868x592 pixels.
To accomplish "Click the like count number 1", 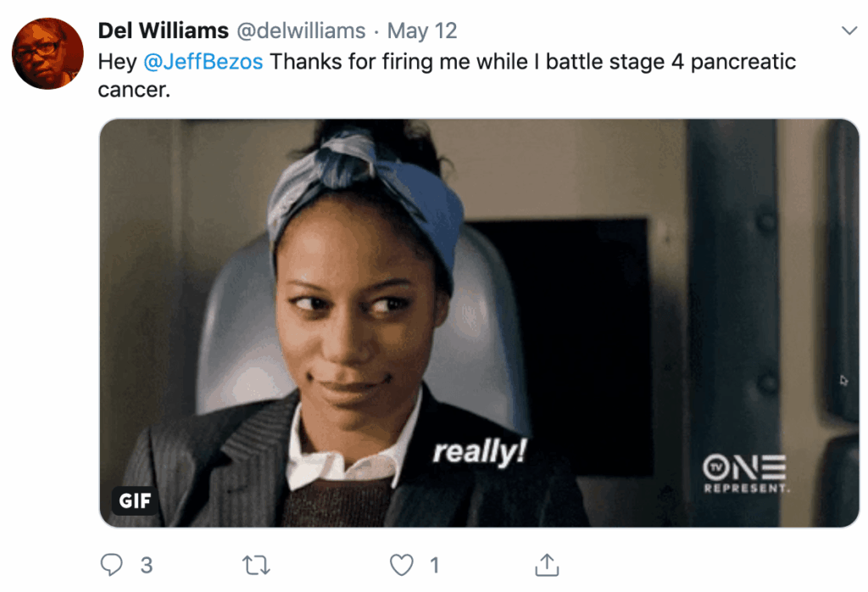I will tap(434, 565).
